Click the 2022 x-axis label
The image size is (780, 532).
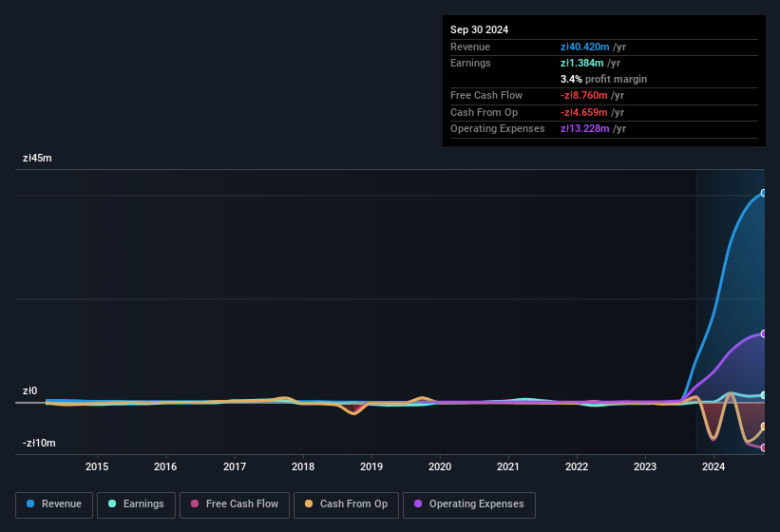(577, 466)
